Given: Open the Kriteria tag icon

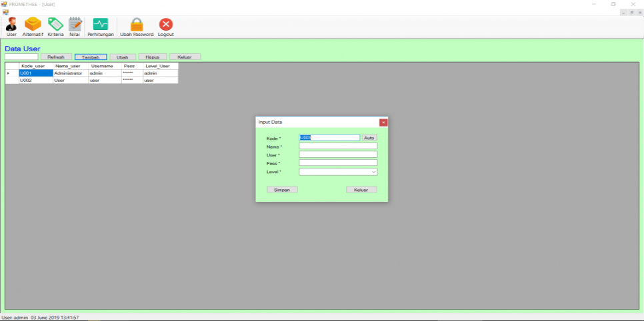Looking at the screenshot, I should point(55,25).
